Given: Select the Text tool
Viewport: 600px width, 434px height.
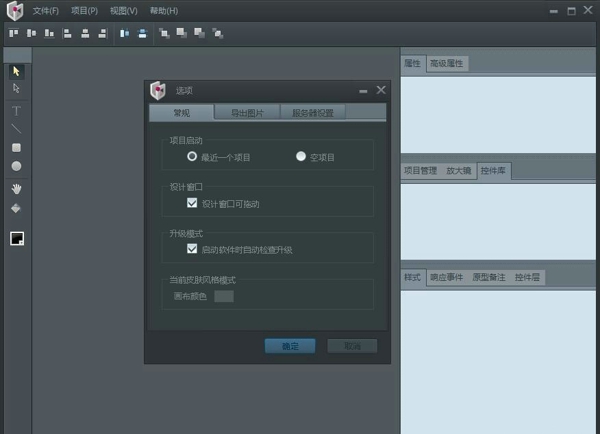Looking at the screenshot, I should click(16, 109).
